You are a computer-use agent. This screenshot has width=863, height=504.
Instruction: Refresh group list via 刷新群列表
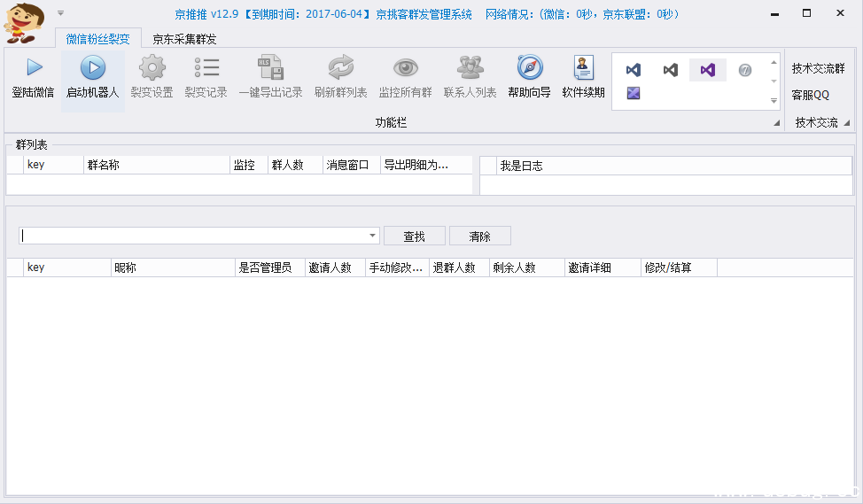click(x=341, y=67)
